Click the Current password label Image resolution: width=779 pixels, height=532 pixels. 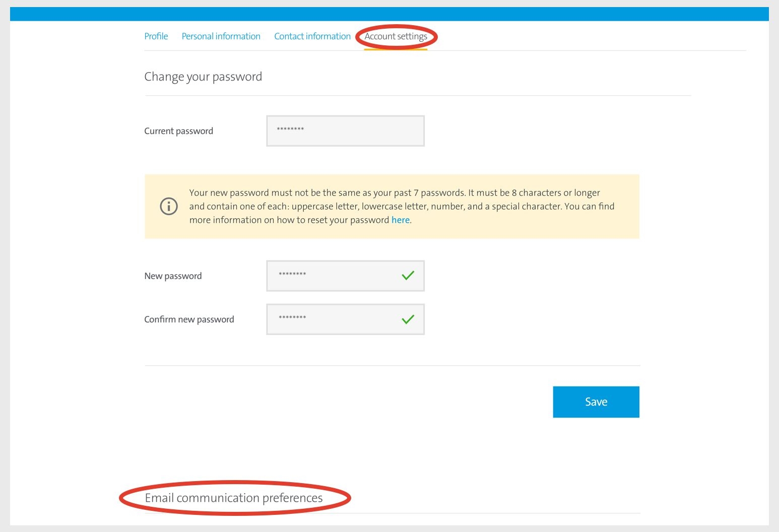click(178, 131)
